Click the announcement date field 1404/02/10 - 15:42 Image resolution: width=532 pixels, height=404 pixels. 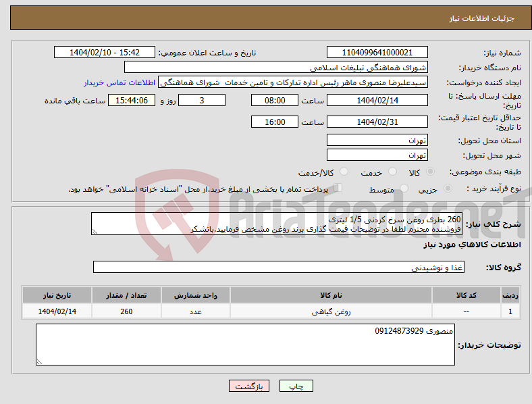[105, 52]
